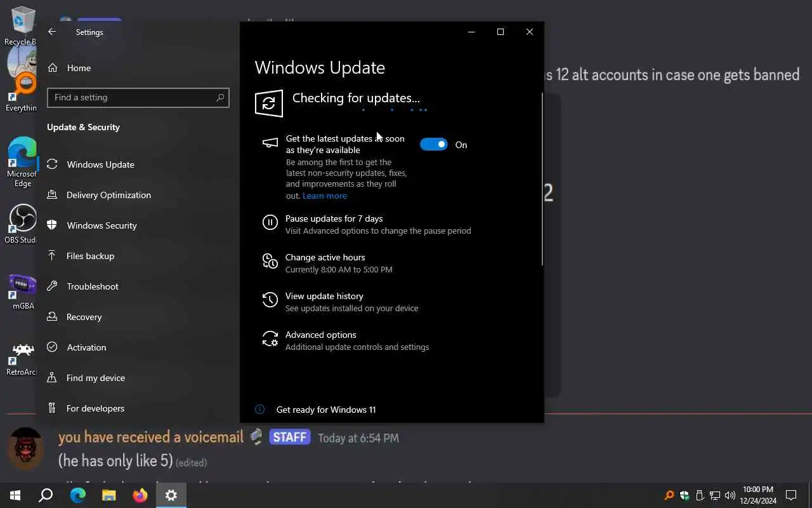This screenshot has height=508, width=812.
Task: Open the Home settings page
Action: pos(79,68)
